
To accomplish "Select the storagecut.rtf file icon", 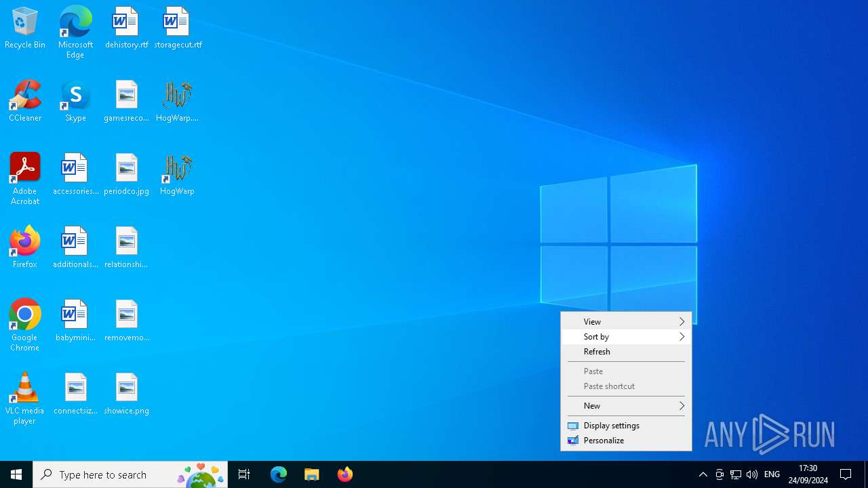I will (x=178, y=28).
